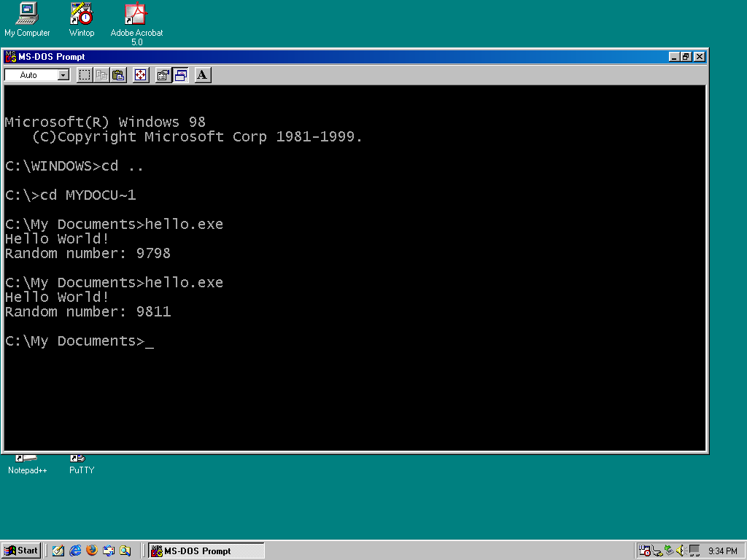This screenshot has width=747, height=560.
Task: Click the 'C:\WINDOWS>cd ..' command line
Action: 74,166
